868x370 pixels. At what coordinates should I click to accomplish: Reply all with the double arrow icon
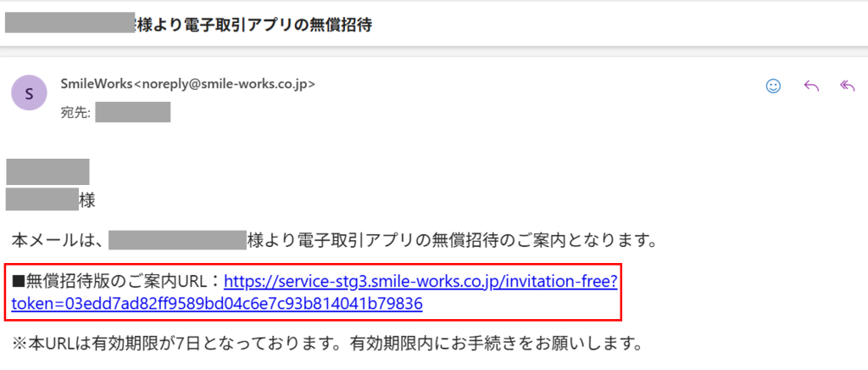pyautogui.click(x=848, y=86)
